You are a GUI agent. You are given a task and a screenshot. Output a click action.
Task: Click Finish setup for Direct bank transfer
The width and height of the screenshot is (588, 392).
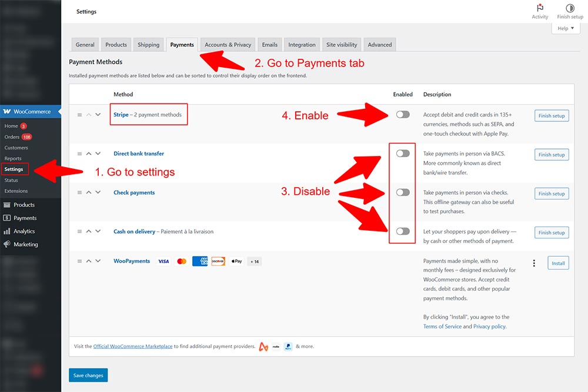pos(552,155)
